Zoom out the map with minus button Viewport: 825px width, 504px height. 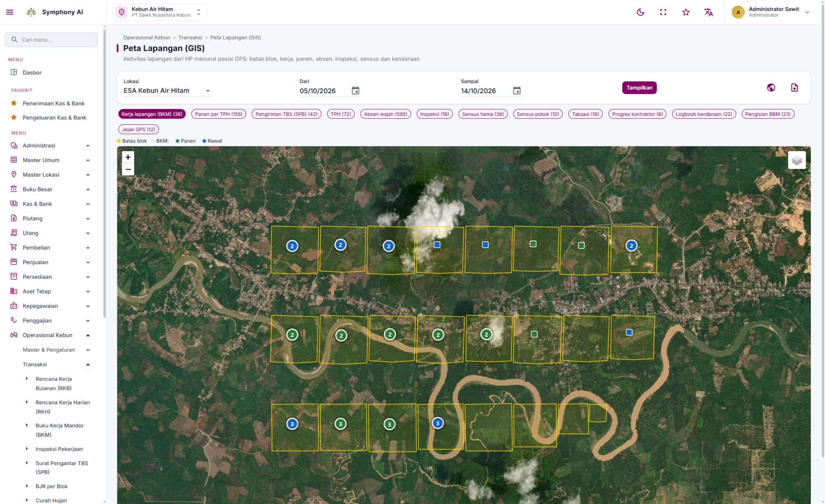[128, 169]
